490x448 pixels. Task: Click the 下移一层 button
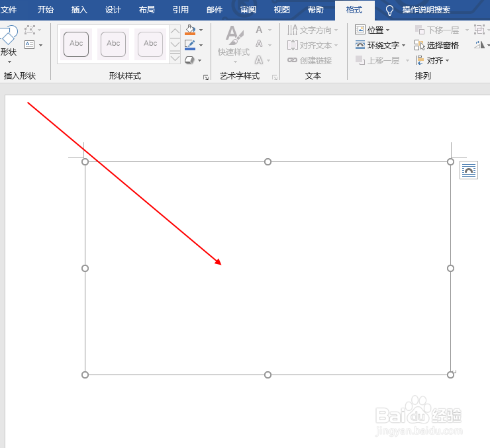[437, 30]
